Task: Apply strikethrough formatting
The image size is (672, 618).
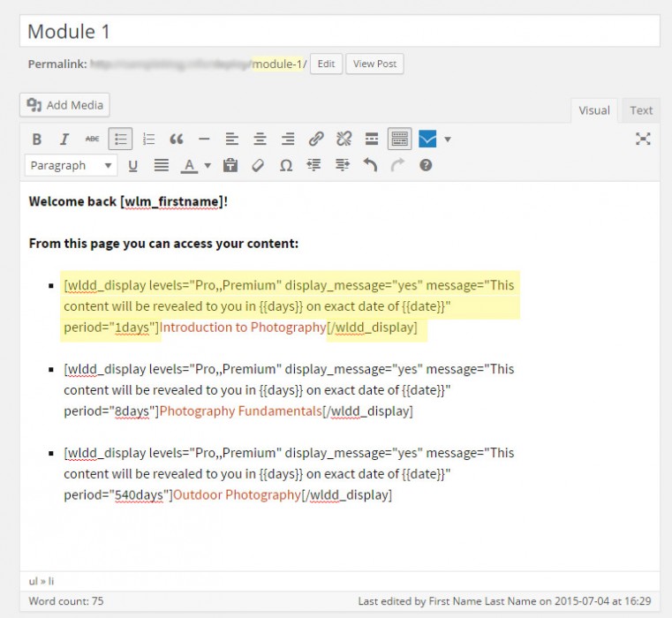Action: pyautogui.click(x=92, y=139)
